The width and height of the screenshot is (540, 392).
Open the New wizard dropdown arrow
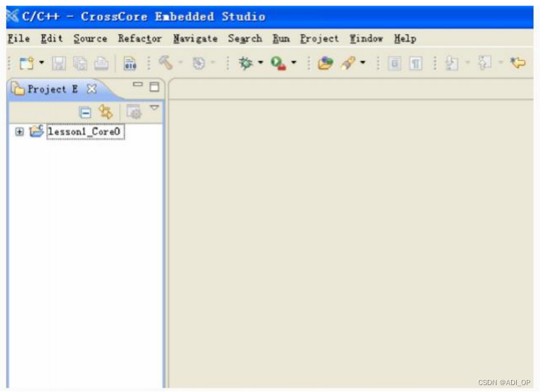42,62
